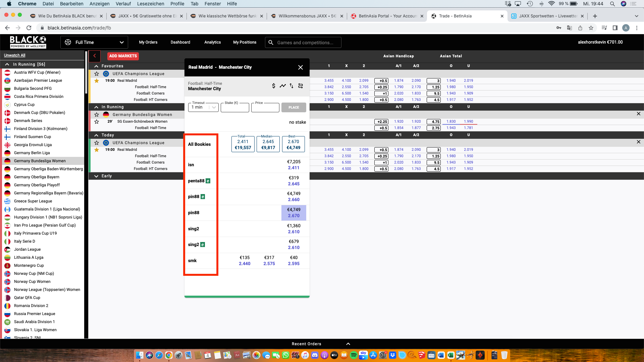Click the Wi-Fi icon in macOS menu bar
Screen dimensions: 644x362
coord(551,4)
